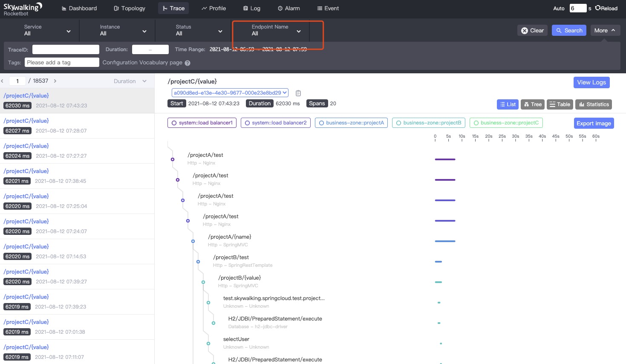Click the Reload button
626x364 pixels.
pos(606,8)
